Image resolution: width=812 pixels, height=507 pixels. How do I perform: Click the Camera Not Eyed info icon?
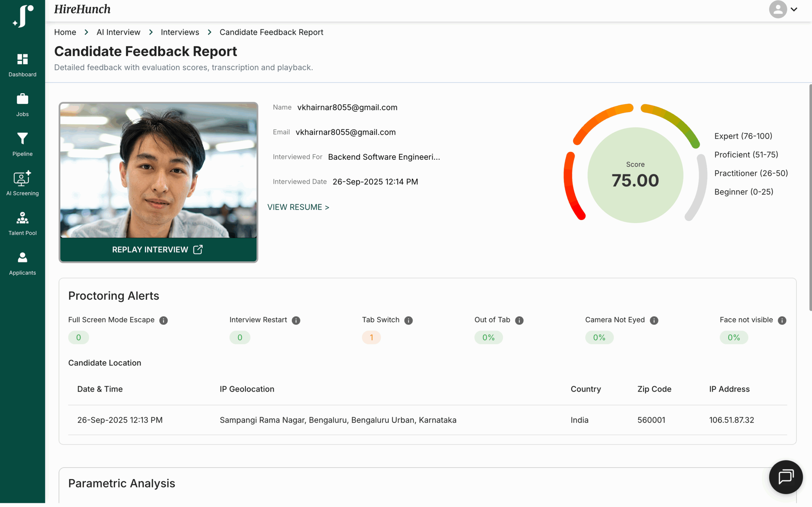(x=654, y=320)
